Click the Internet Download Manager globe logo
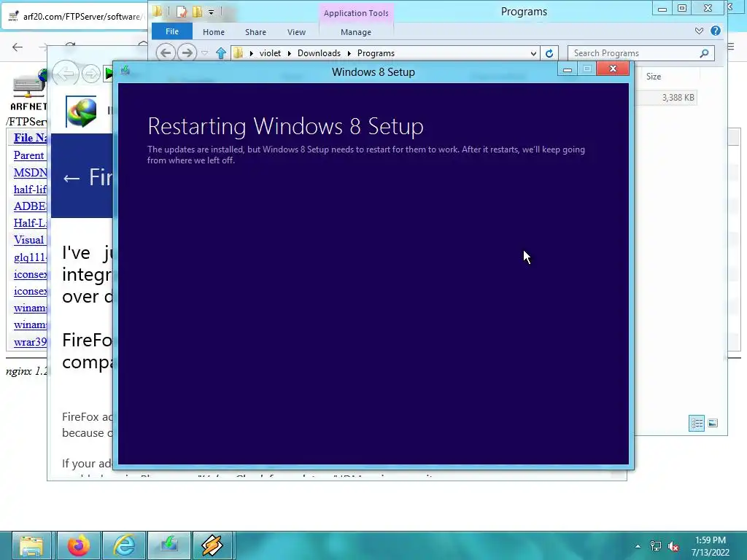 (x=81, y=112)
